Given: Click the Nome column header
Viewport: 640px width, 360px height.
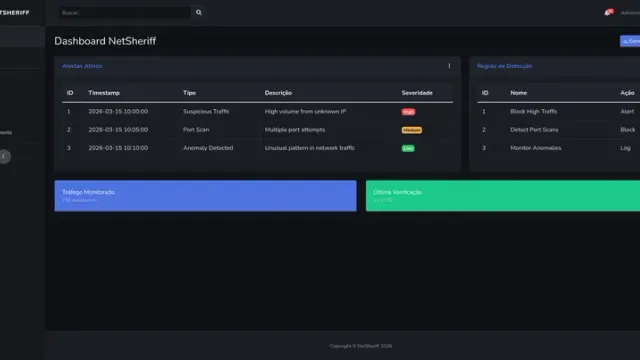Looking at the screenshot, I should [518, 93].
